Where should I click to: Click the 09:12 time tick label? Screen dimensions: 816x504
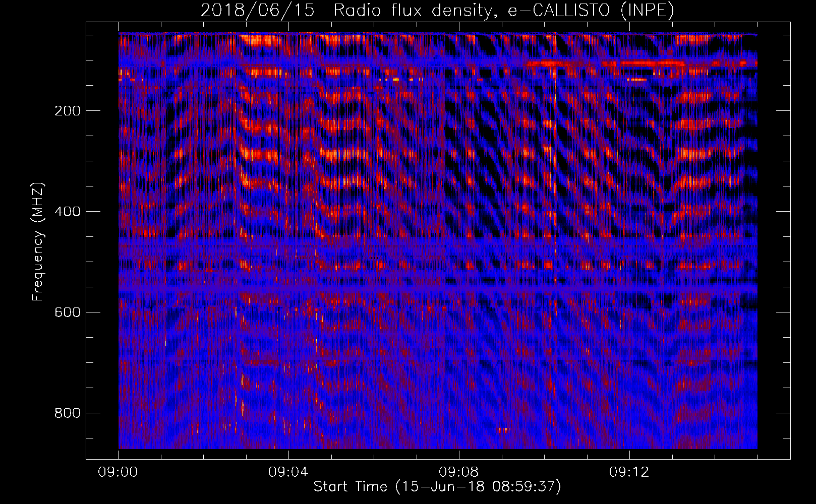[629, 472]
